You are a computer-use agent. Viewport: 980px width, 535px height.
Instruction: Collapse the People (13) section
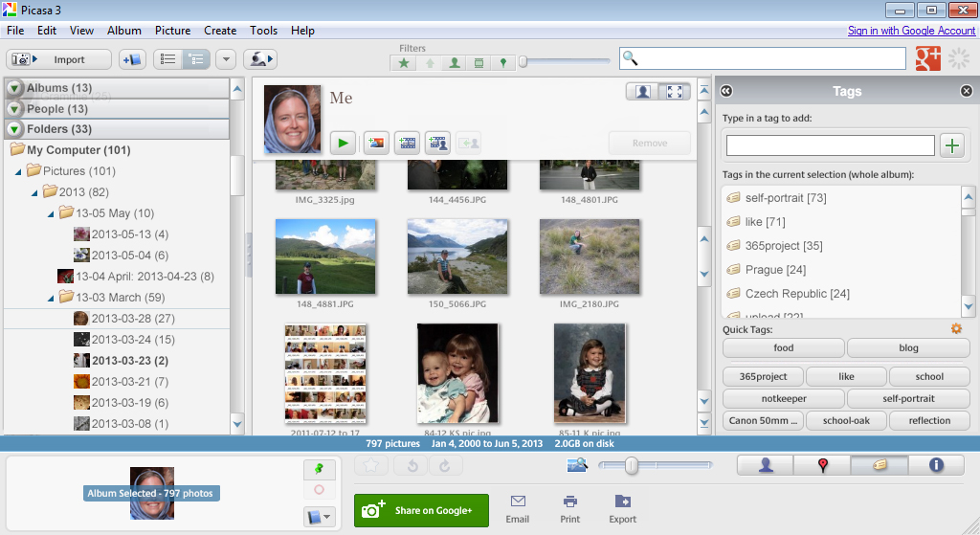point(14,109)
